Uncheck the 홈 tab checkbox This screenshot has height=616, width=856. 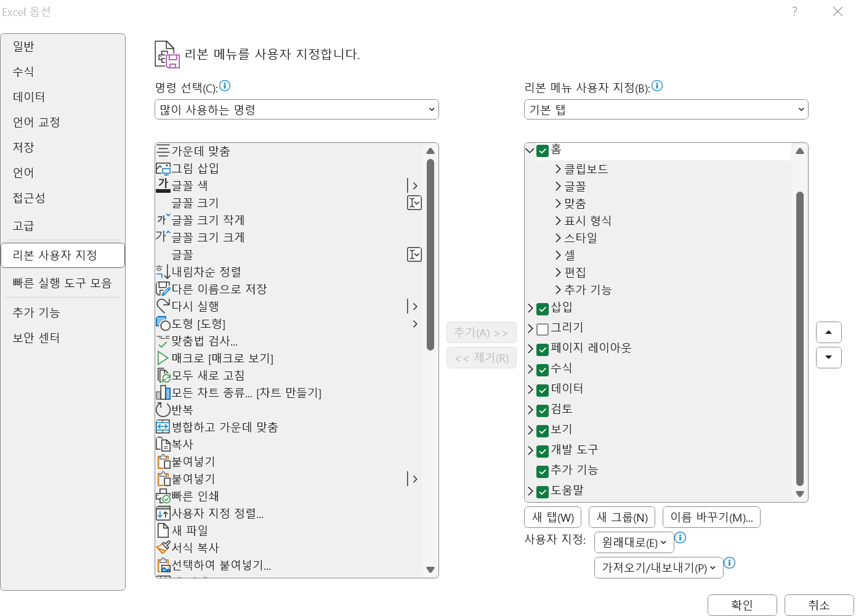pyautogui.click(x=543, y=150)
